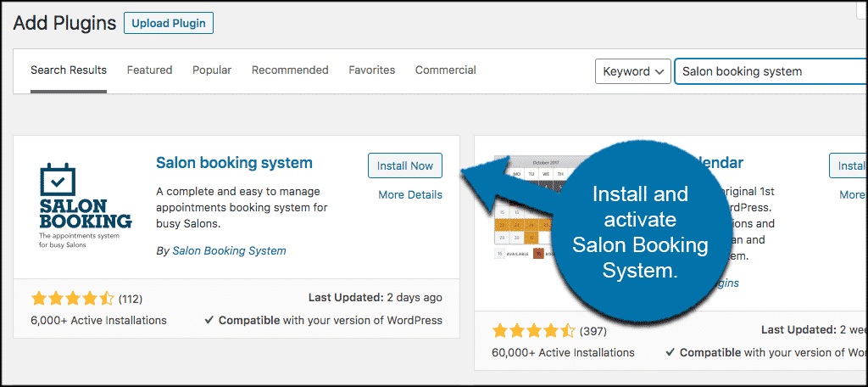
Task: Open the Commercial tab
Action: (446, 70)
